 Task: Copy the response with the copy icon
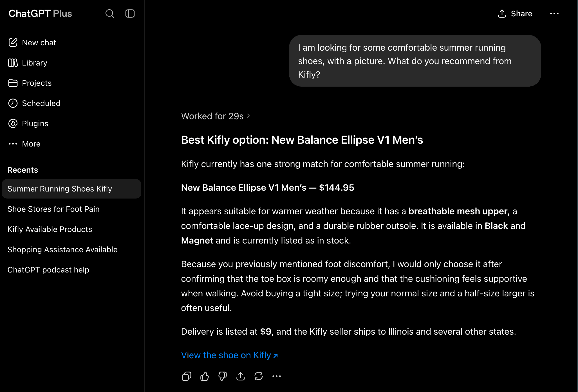tap(187, 376)
